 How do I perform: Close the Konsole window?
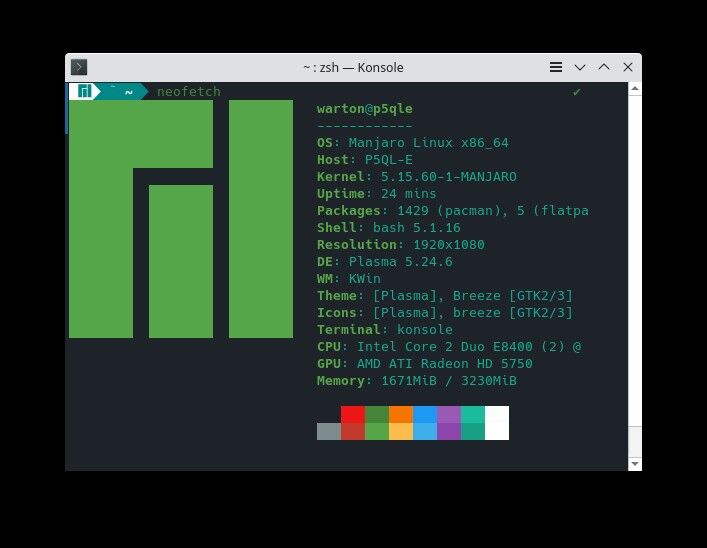click(628, 67)
